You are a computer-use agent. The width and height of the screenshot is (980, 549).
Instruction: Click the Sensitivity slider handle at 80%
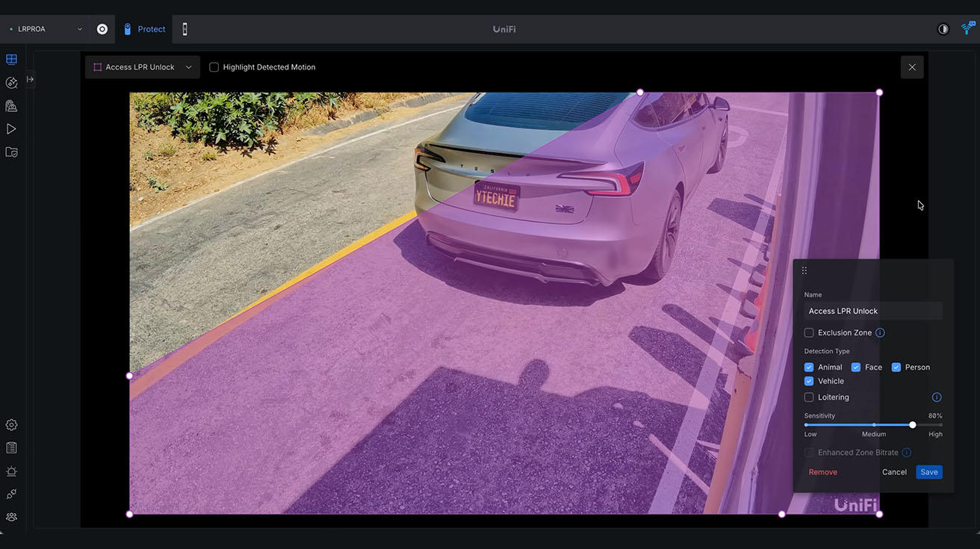(913, 425)
